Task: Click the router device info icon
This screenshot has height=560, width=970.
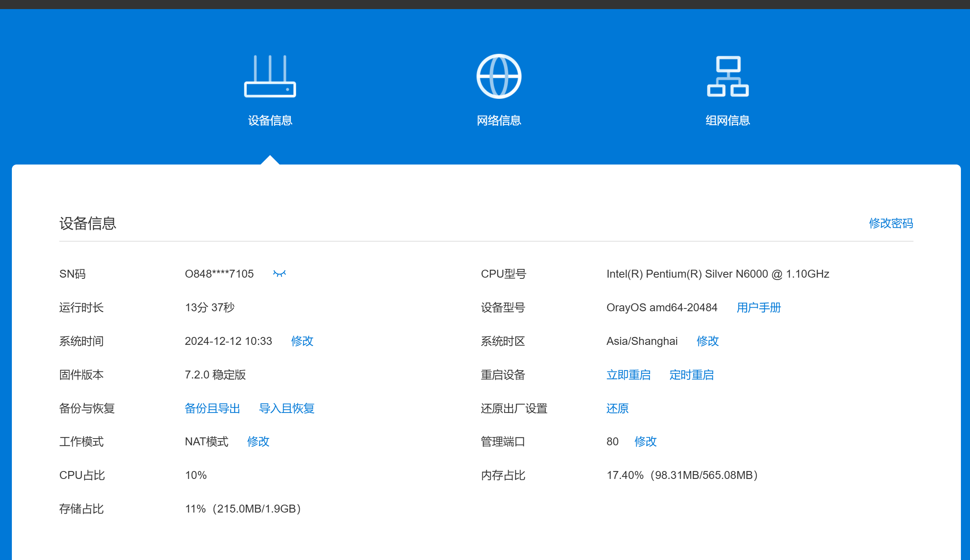Action: click(x=270, y=76)
